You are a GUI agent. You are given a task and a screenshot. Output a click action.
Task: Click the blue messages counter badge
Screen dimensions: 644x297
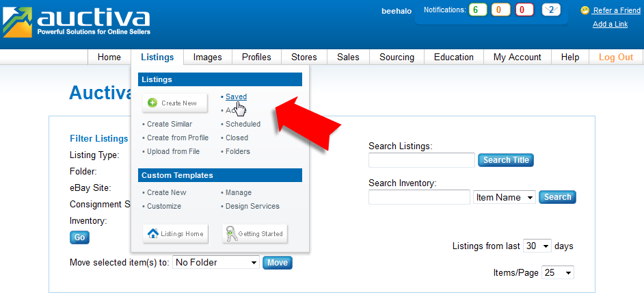pyautogui.click(x=551, y=10)
